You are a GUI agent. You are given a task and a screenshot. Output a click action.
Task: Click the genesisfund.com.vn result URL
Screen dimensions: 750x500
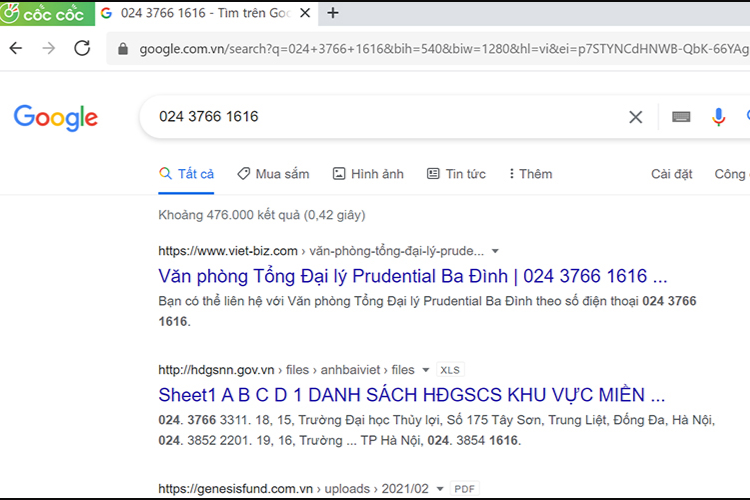pyautogui.click(x=293, y=489)
